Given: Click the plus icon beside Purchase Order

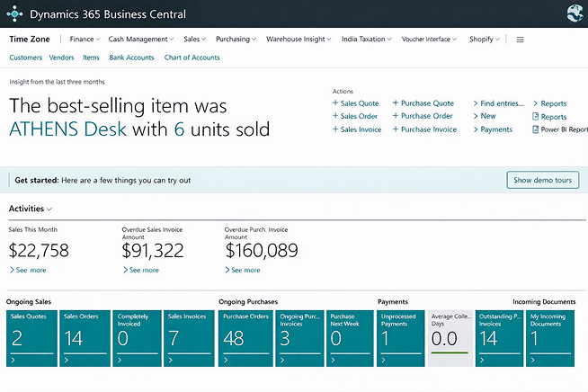Looking at the screenshot, I should coord(396,116).
